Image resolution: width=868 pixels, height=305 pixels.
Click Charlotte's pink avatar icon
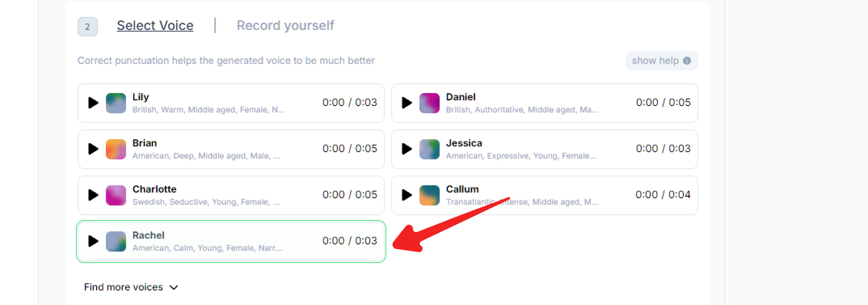116,195
